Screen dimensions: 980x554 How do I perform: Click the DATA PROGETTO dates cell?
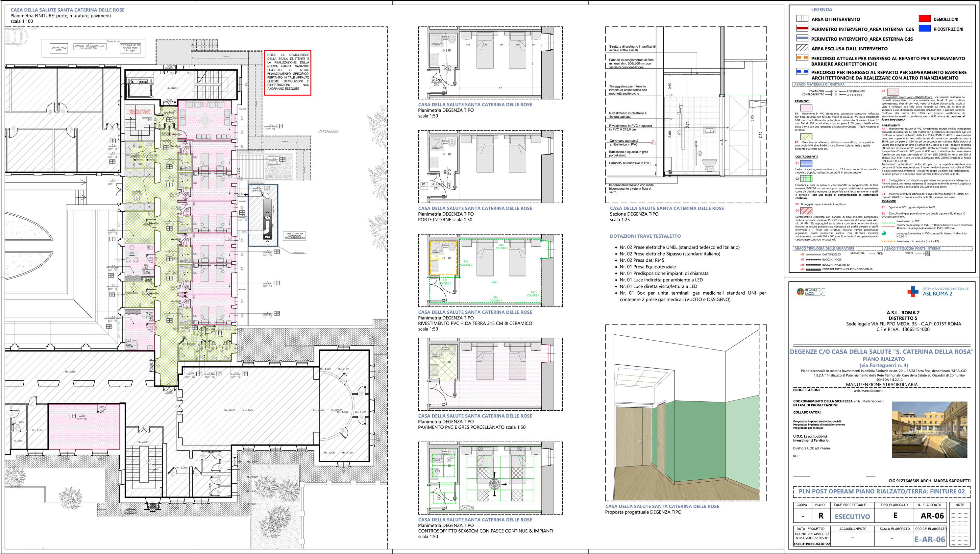[812, 539]
